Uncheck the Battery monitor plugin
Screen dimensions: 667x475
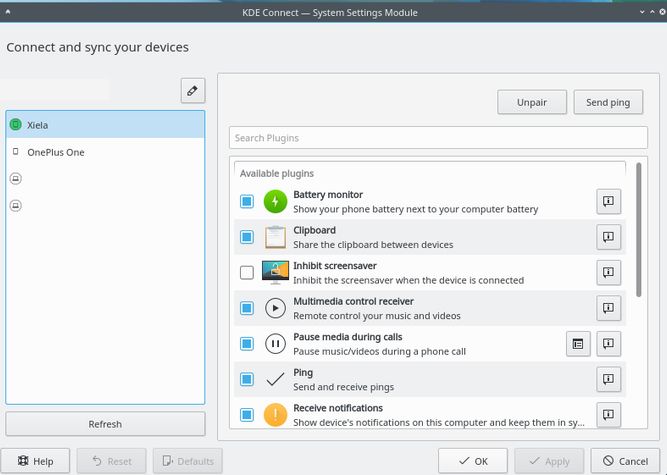coord(247,201)
